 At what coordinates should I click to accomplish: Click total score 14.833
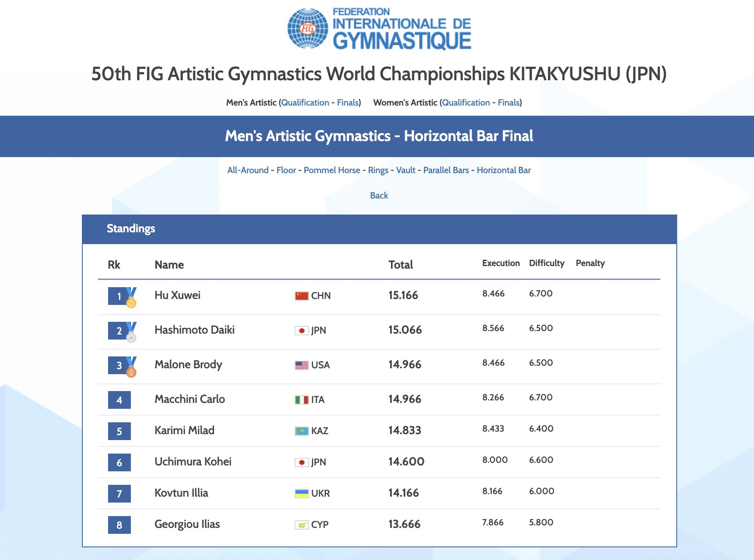pyautogui.click(x=405, y=430)
